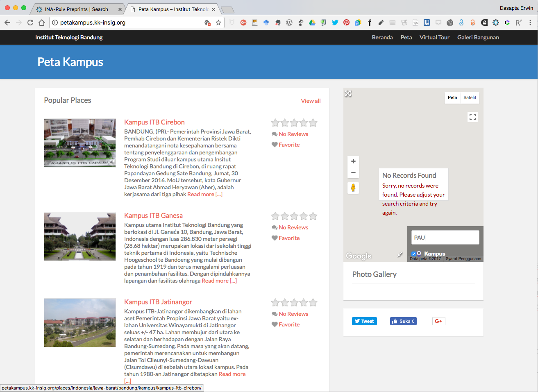Click the Institut Teknologi Bandung site title
The image size is (538, 392).
coord(69,37)
